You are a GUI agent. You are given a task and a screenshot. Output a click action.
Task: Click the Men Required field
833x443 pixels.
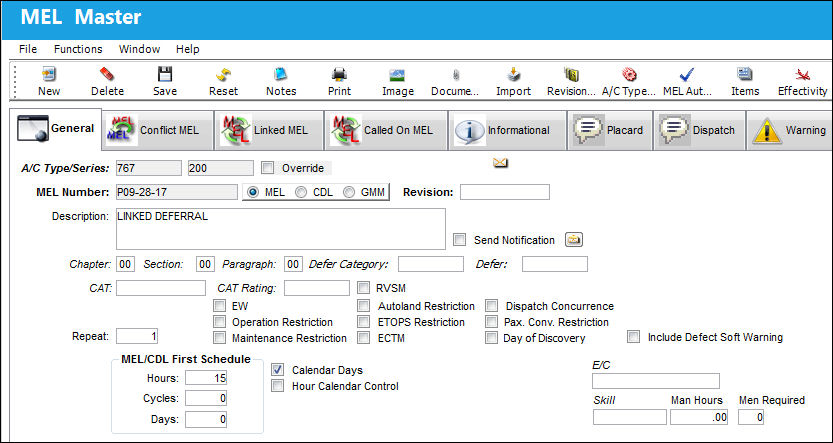(x=751, y=417)
